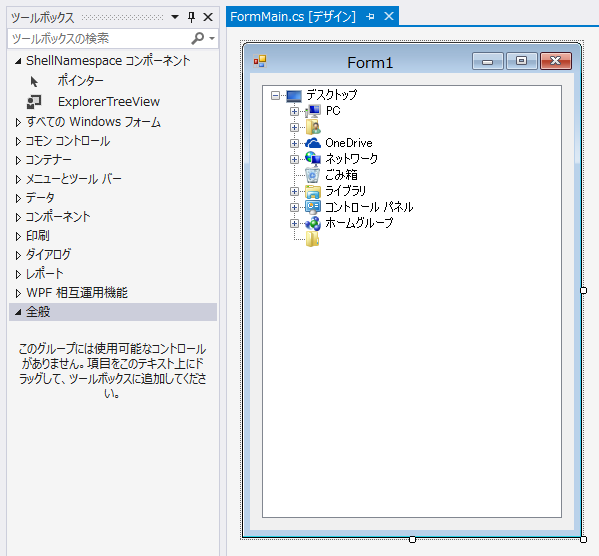Expand the user folder node below PC
The width and height of the screenshot is (599, 556).
294,127
